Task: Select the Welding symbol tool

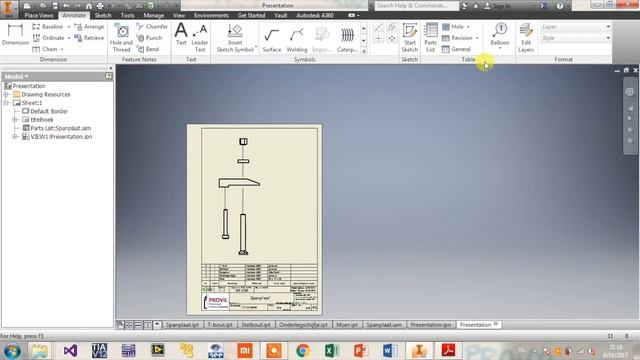Action: tap(297, 40)
